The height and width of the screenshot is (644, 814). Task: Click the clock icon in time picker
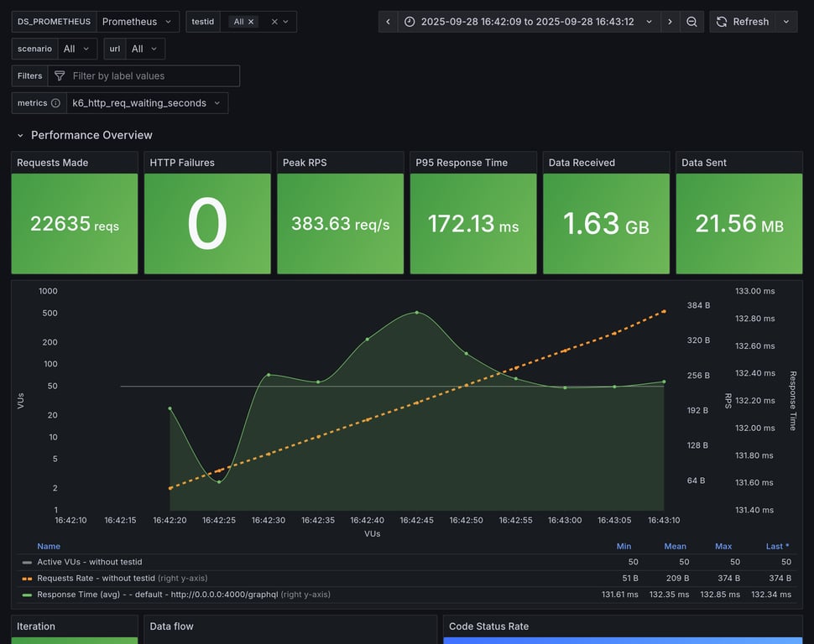[x=410, y=22]
